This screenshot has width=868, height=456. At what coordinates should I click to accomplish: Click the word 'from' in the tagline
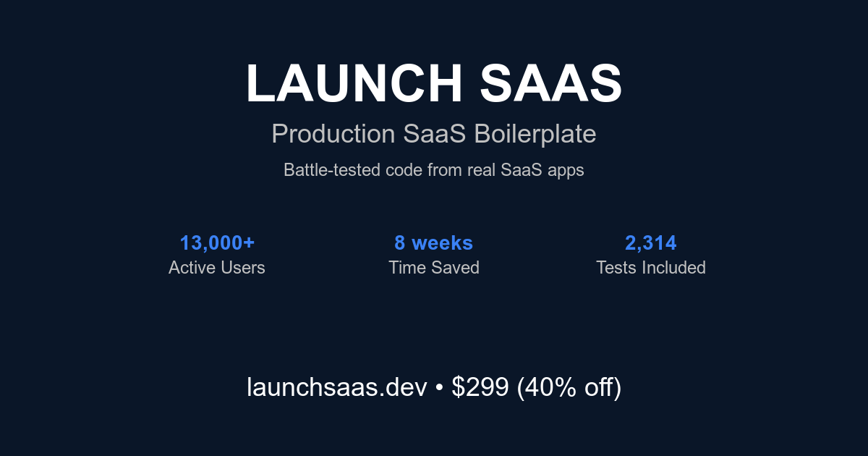pyautogui.click(x=444, y=171)
